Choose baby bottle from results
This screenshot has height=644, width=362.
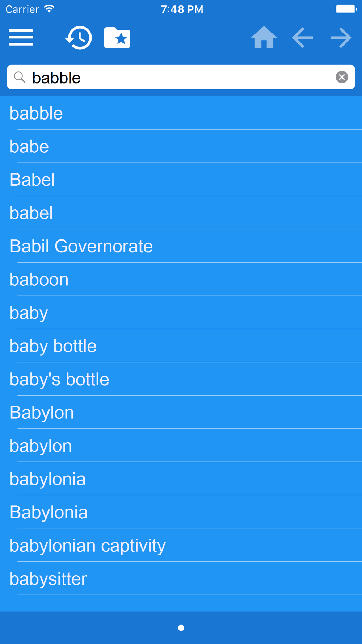pos(181,346)
